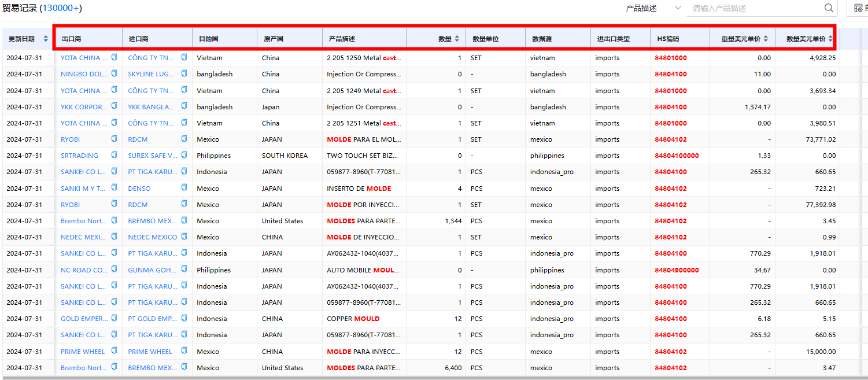The height and width of the screenshot is (380, 868).
Task: Sort table by 更新日期 column
Action: click(46, 39)
